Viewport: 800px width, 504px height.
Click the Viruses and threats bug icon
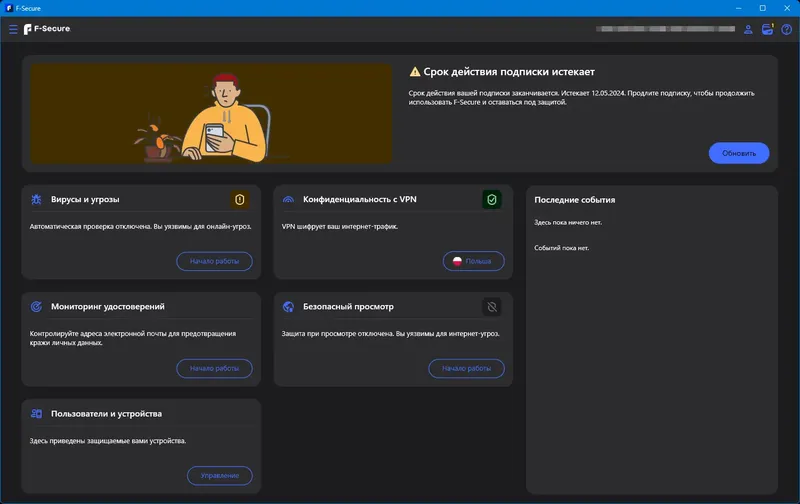coord(36,199)
